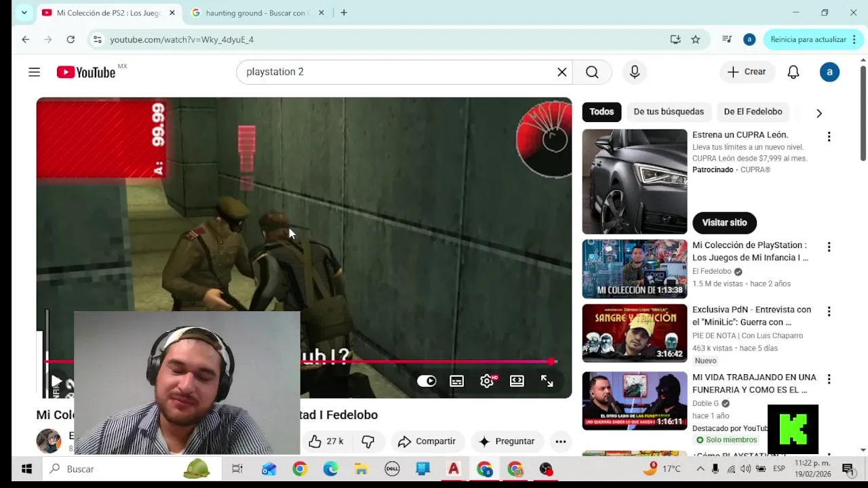Play the video with the play button

click(x=56, y=382)
